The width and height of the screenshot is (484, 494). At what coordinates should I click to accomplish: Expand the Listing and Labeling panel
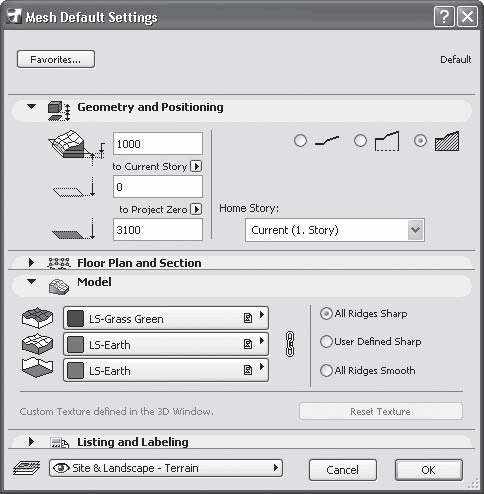pyautogui.click(x=31, y=442)
